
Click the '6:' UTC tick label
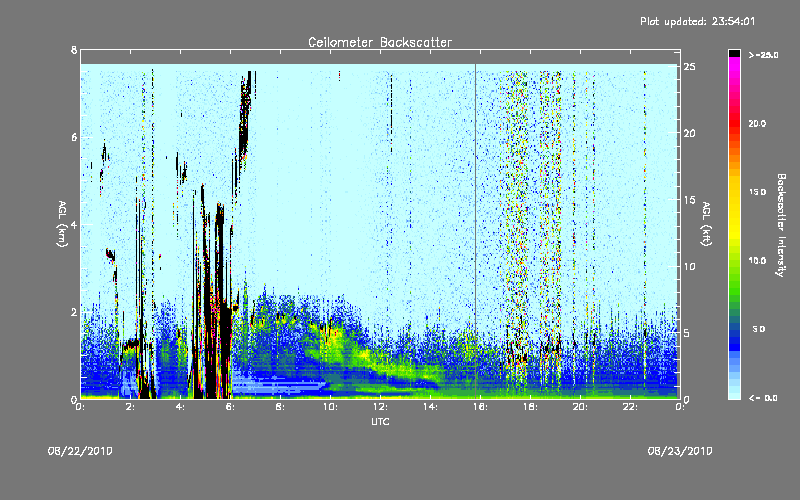pos(231,407)
